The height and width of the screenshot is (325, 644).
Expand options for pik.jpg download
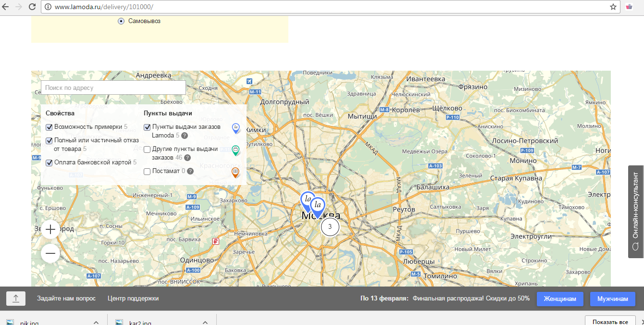click(96, 323)
